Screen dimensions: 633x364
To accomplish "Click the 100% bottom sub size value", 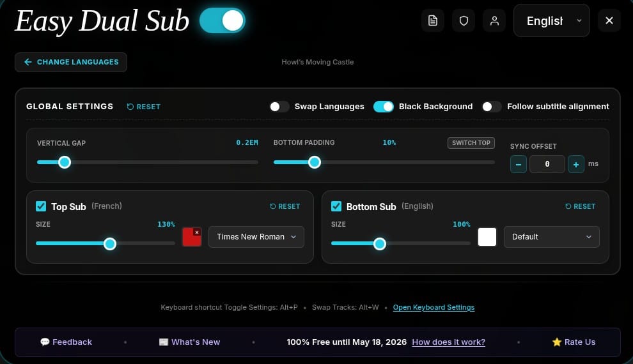I will 462,224.
